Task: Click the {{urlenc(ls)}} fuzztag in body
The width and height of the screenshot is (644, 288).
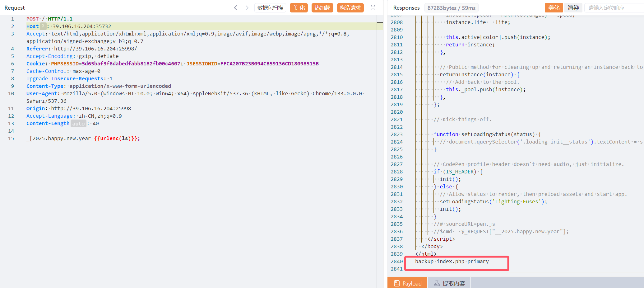Action: 116,138
